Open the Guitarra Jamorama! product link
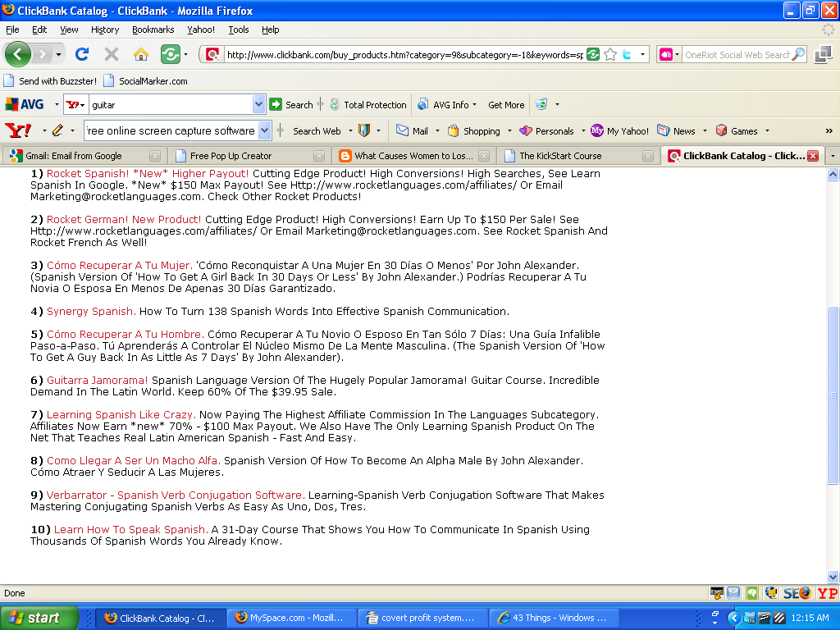 tap(97, 381)
